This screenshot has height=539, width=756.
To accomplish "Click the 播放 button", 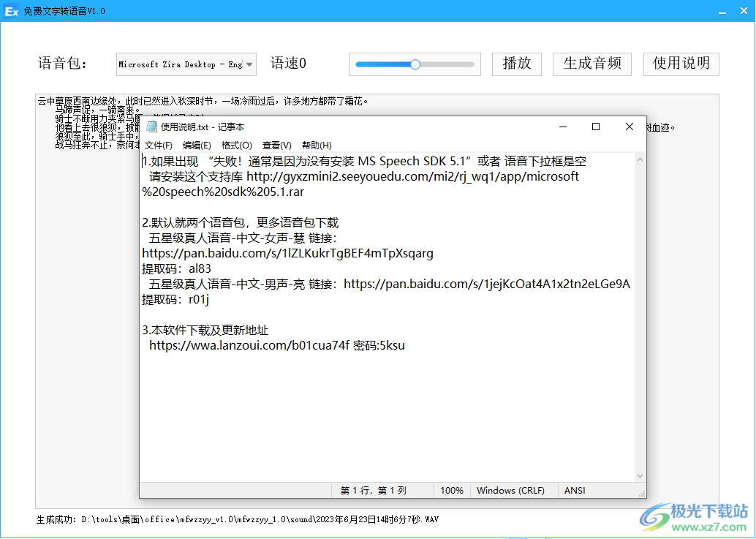I will click(x=516, y=64).
